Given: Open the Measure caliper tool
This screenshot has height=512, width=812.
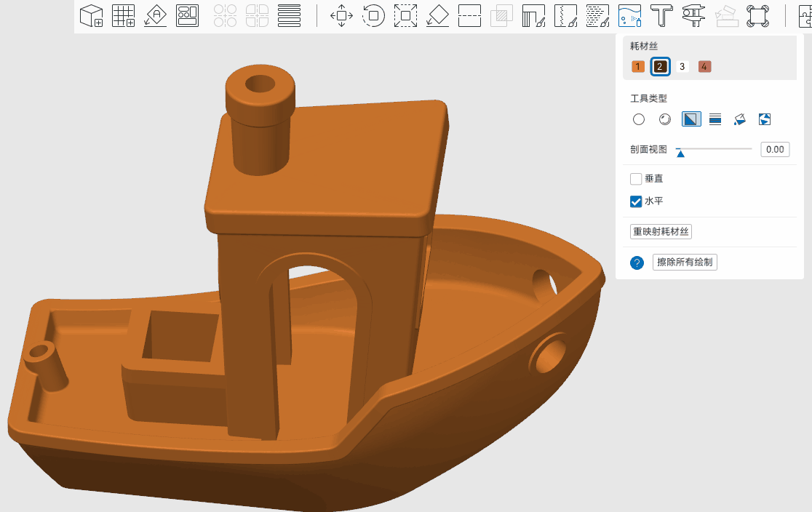Looking at the screenshot, I should tap(693, 15).
